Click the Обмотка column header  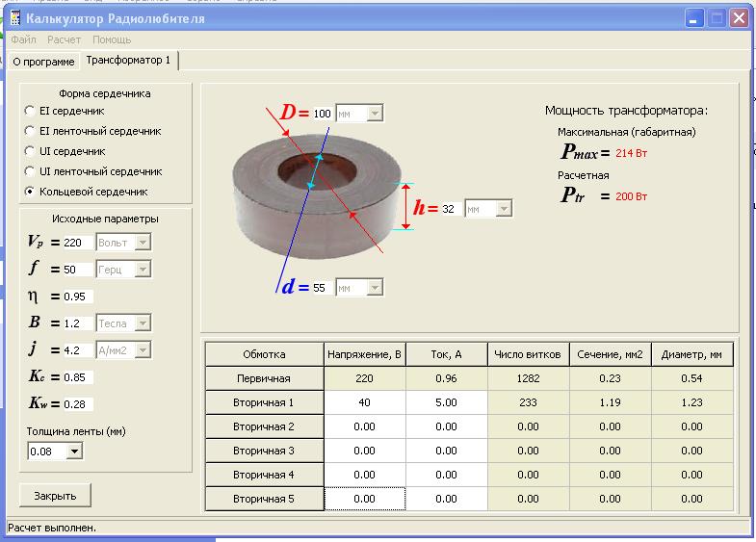tap(264, 354)
